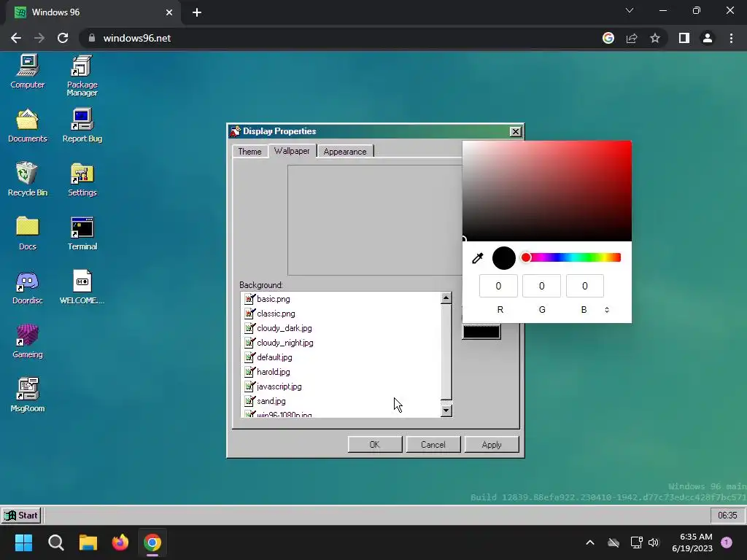Click the red saturation color field
The width and height of the screenshot is (747, 560).
click(547, 190)
